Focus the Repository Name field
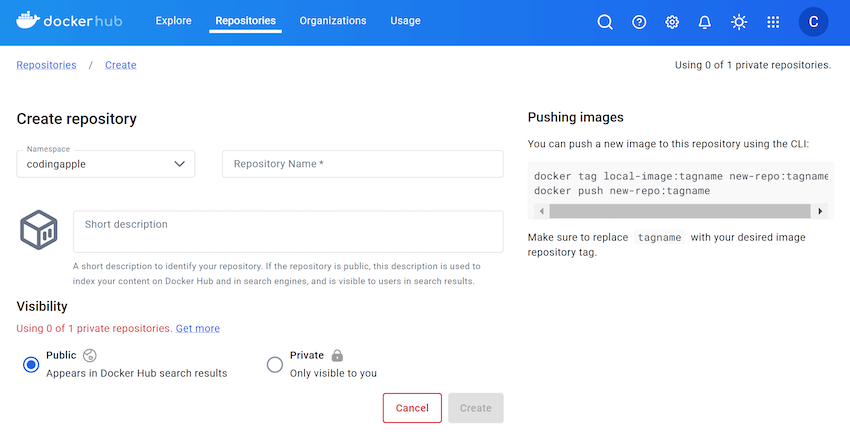850x435 pixels. point(363,164)
